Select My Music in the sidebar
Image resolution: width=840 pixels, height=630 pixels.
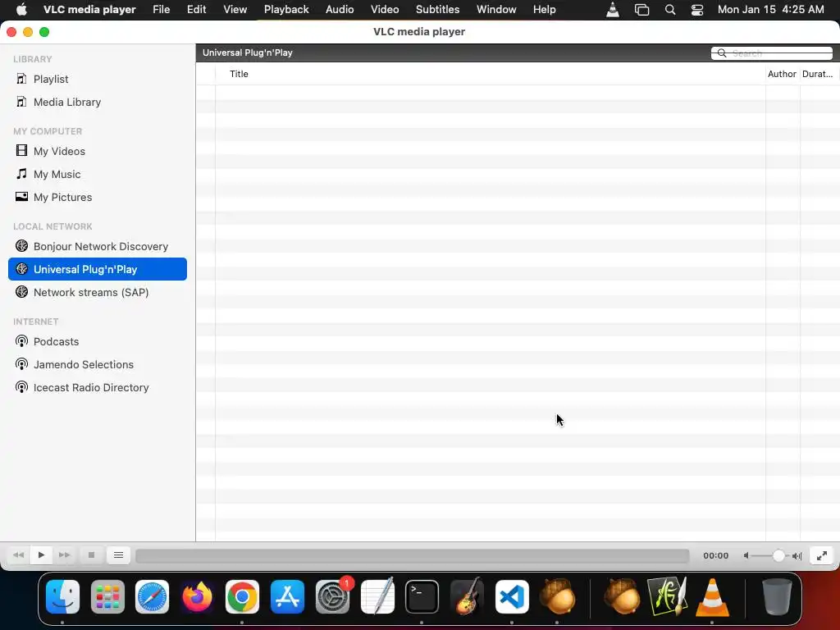[57, 175]
